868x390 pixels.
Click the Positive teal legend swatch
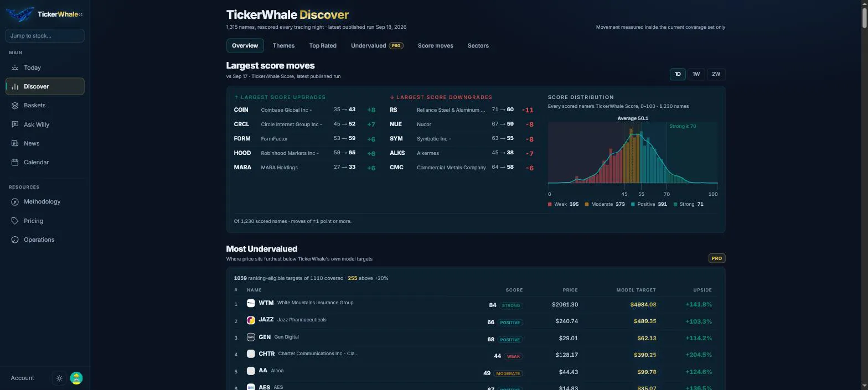click(x=633, y=204)
